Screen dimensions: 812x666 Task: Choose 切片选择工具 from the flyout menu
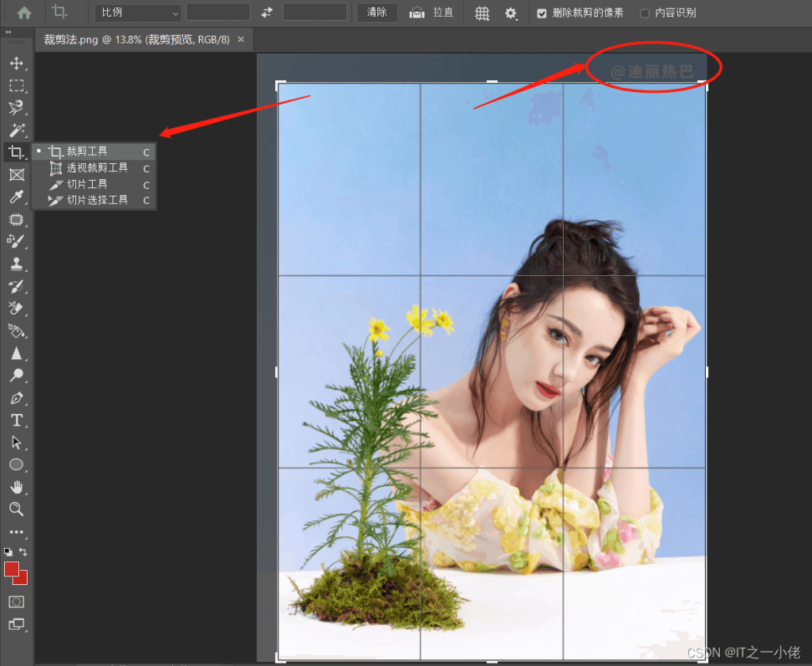(x=97, y=201)
